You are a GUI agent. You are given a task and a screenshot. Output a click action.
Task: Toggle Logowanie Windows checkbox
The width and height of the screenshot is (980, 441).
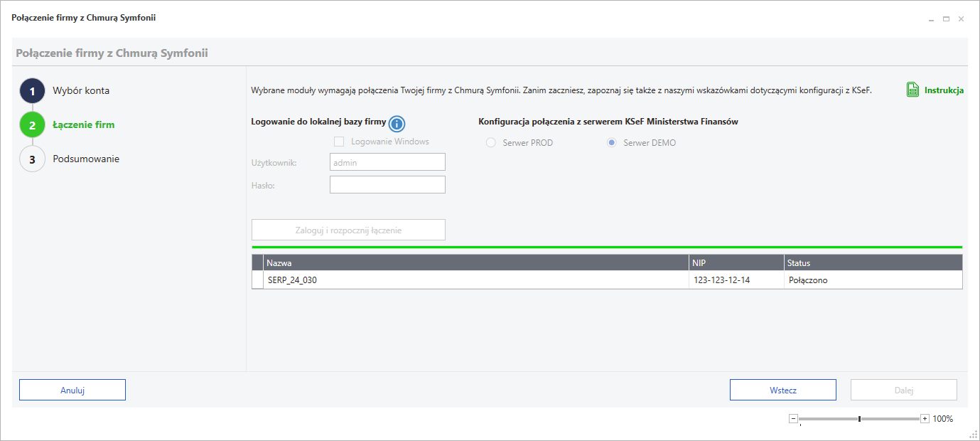point(339,142)
